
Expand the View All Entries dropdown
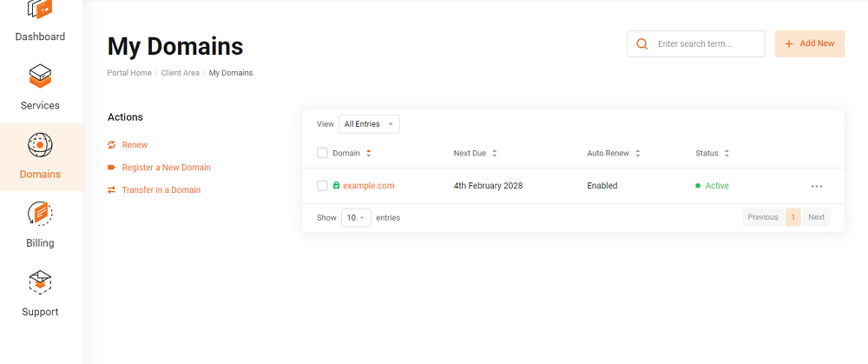(x=369, y=124)
